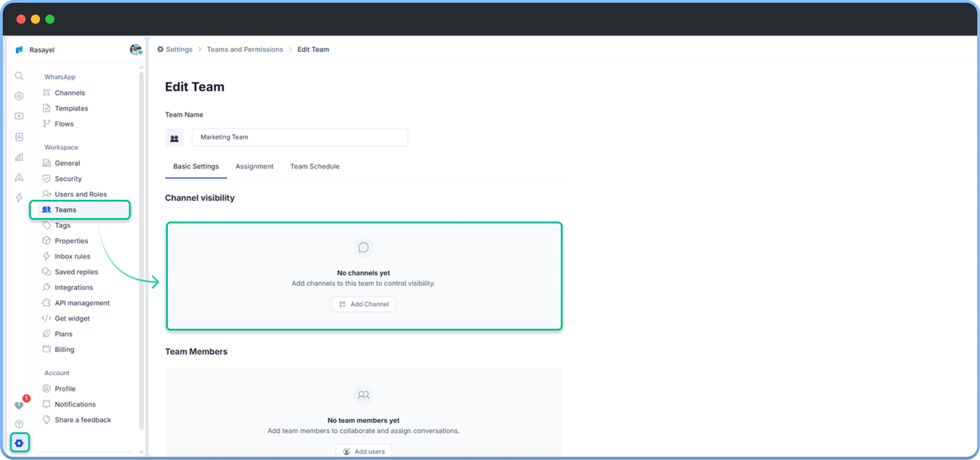Image resolution: width=980 pixels, height=460 pixels.
Task: Open Get widget page
Action: (x=72, y=318)
